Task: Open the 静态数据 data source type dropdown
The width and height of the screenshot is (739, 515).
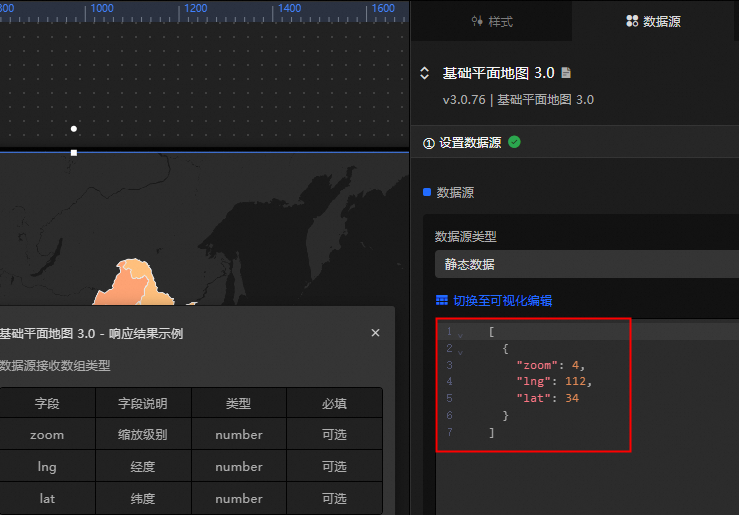Action: point(586,264)
